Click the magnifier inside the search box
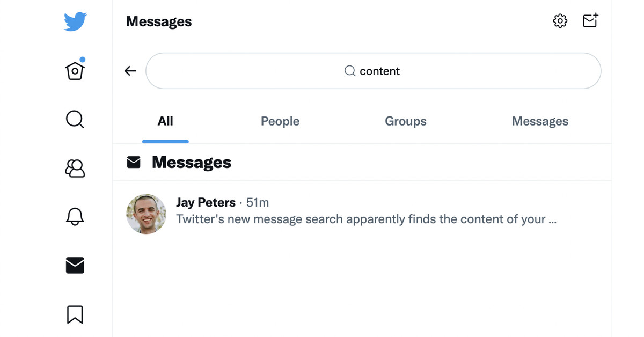 pos(350,71)
